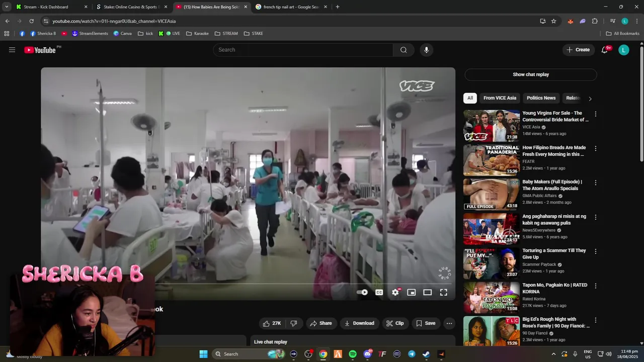Open Steam from the taskbar

click(x=426, y=354)
